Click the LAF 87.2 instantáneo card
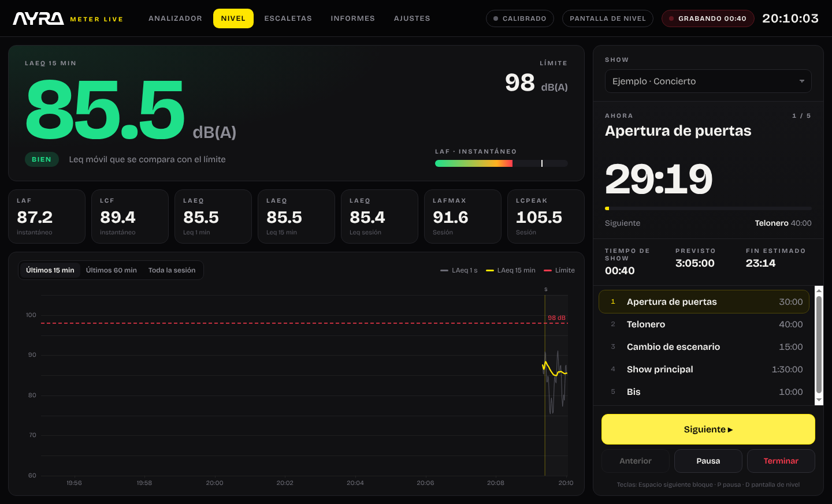Viewport: 832px width, 504px height. tap(47, 216)
